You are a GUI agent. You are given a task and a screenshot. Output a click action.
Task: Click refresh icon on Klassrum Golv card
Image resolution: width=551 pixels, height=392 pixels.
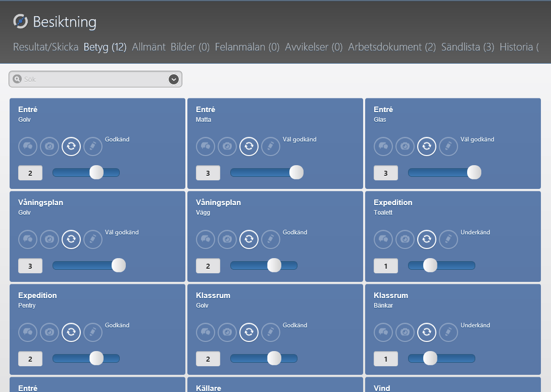coord(249,332)
